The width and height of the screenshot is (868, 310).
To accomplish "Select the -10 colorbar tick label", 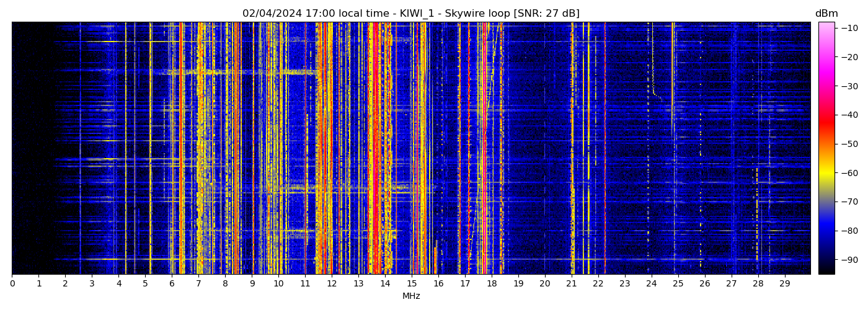I will [849, 28].
